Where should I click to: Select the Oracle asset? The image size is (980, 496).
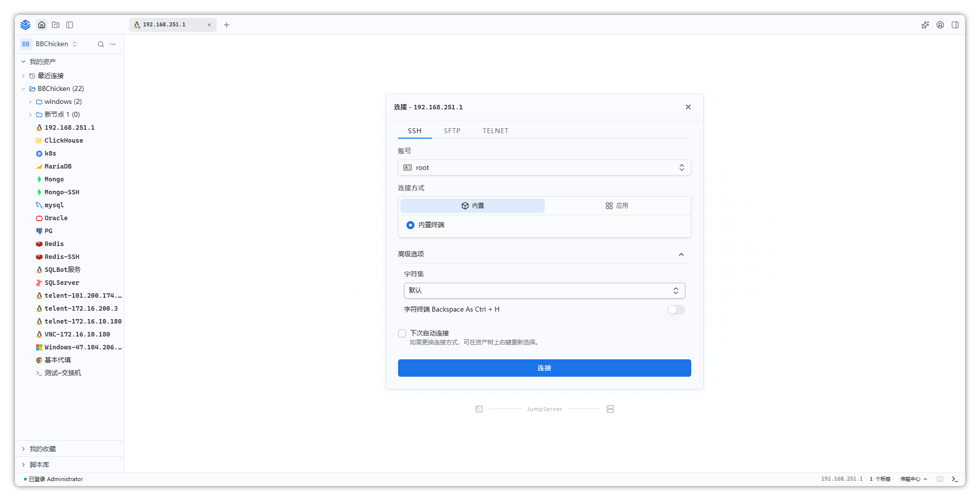tap(56, 218)
